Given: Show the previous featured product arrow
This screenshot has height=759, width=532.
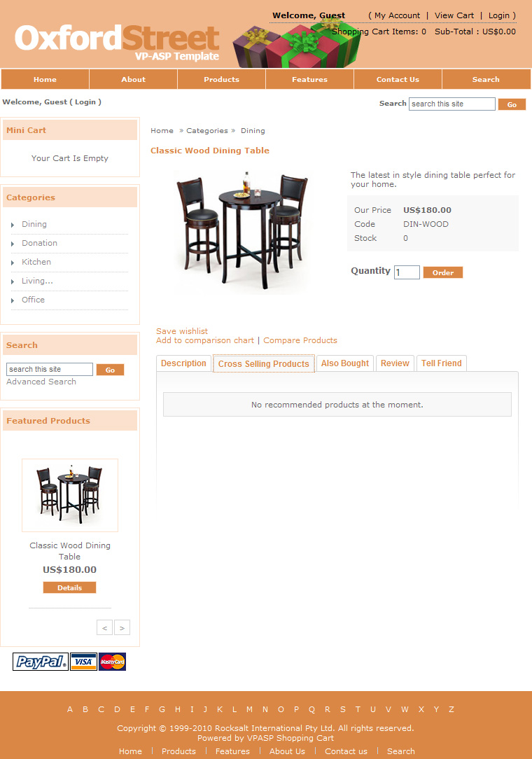Looking at the screenshot, I should pos(104,627).
